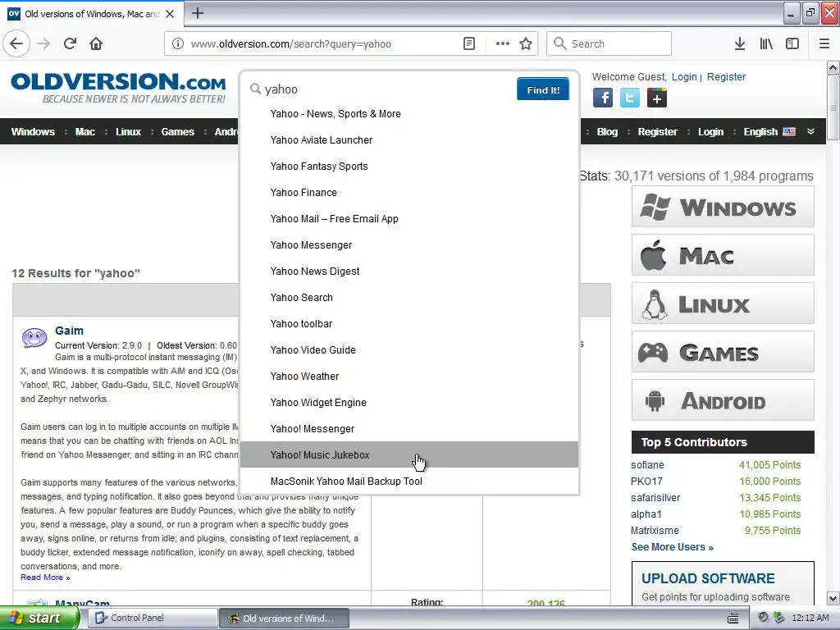Screen dimensions: 840x630
Task: Pick Yahoo Weather suggestion
Action: [x=409, y=376]
